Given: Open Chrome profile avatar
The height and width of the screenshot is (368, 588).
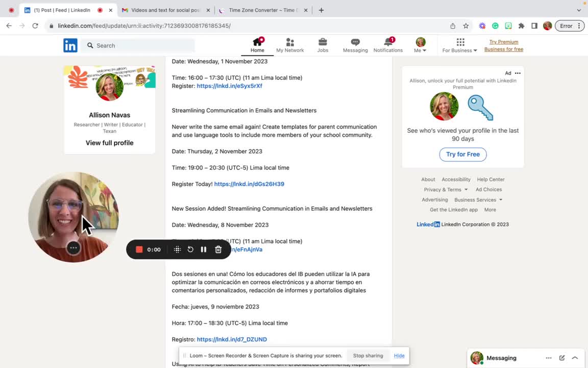Looking at the screenshot, I should (548, 26).
